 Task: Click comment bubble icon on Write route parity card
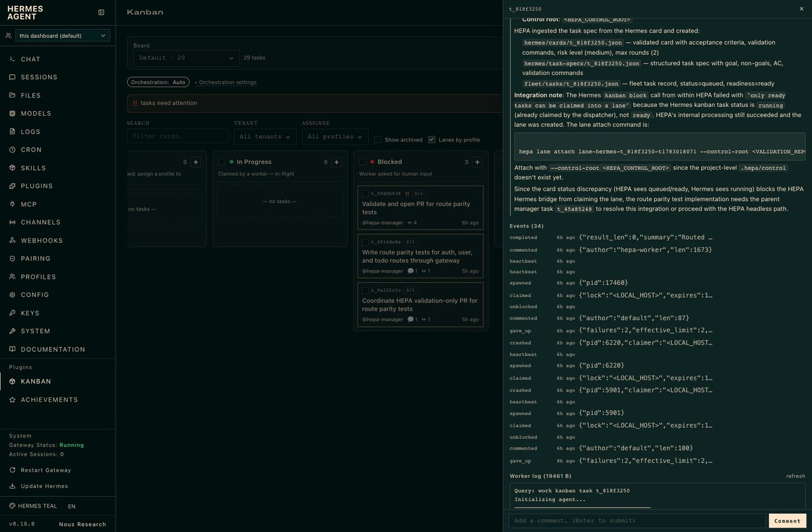[x=410, y=271]
